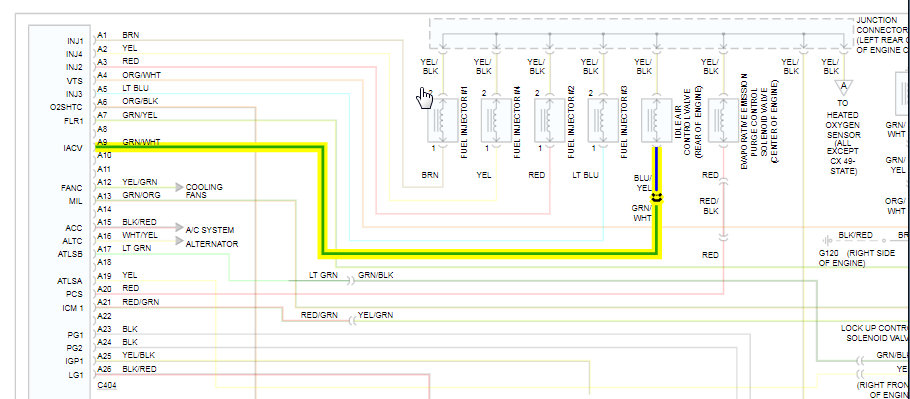
Task: Select the Idle Air Control Valve symbol
Action: [x=656, y=121]
